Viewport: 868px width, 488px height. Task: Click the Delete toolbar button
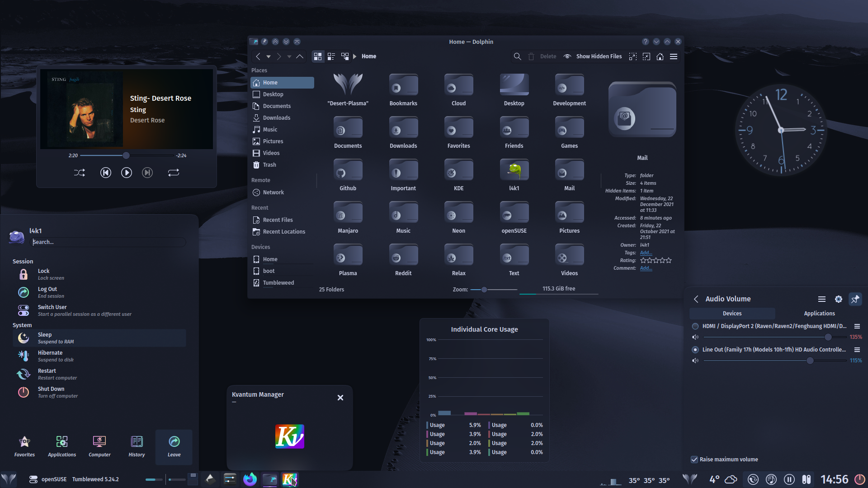point(542,56)
